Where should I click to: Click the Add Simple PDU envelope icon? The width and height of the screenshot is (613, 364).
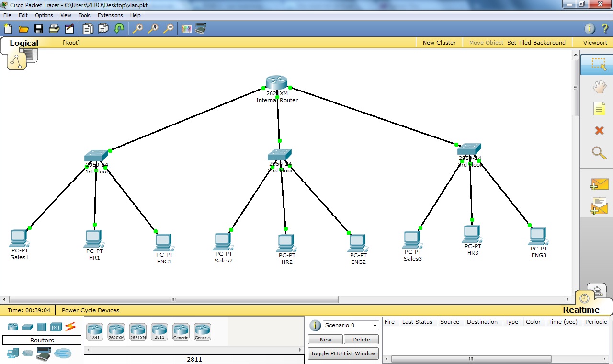599,184
